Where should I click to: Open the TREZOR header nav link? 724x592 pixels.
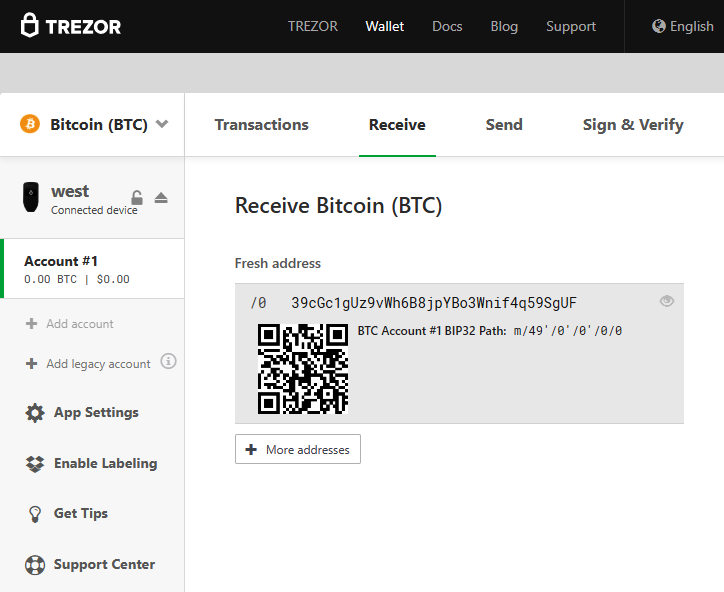click(x=313, y=26)
